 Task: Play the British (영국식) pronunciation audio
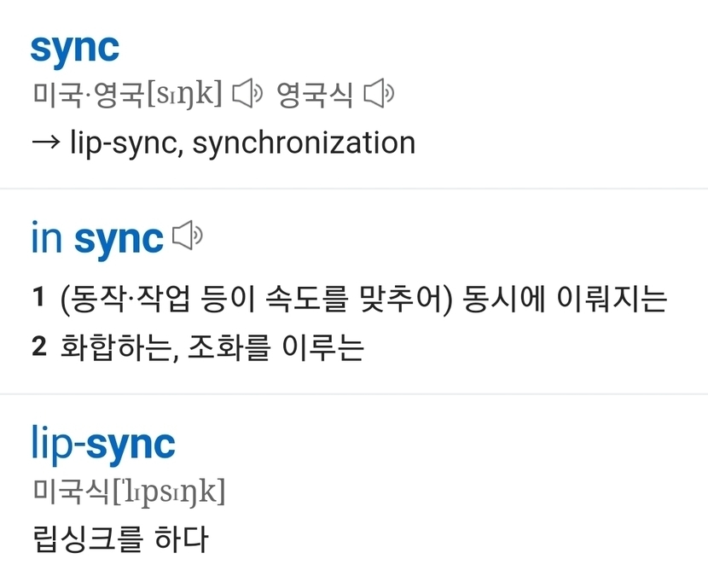pos(380,96)
